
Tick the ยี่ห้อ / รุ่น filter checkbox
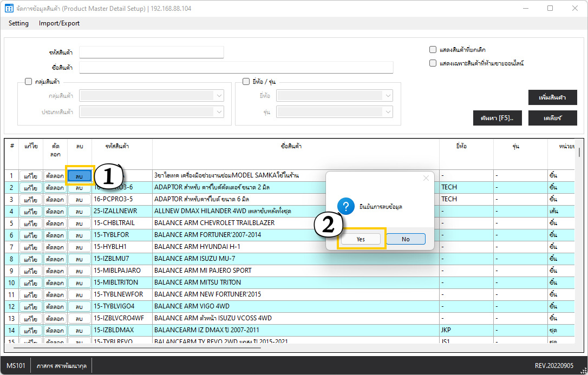(x=246, y=82)
